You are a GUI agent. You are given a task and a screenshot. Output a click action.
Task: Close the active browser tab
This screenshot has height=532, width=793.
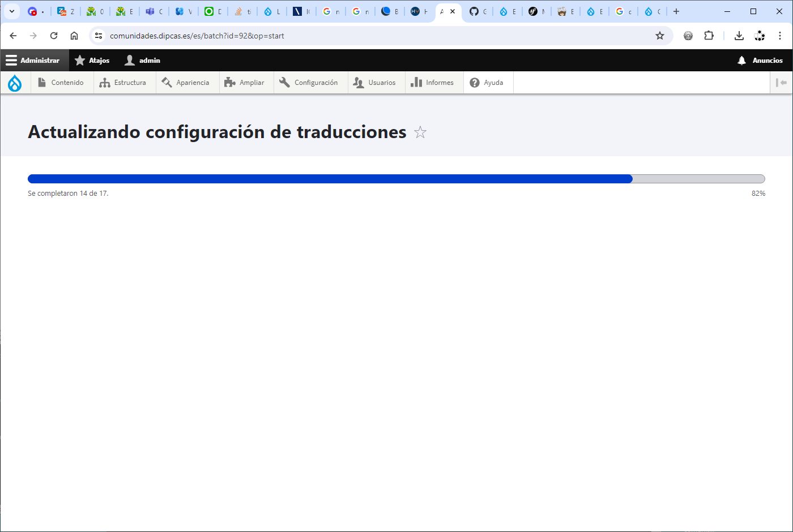tap(453, 11)
